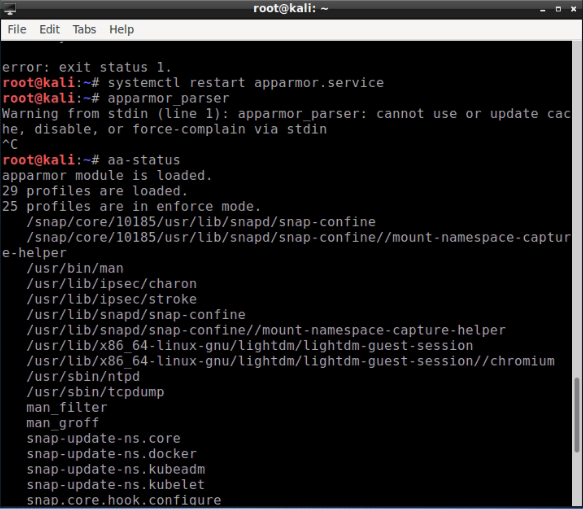
Task: Click the terminal window icon in title bar
Action: [x=10, y=9]
